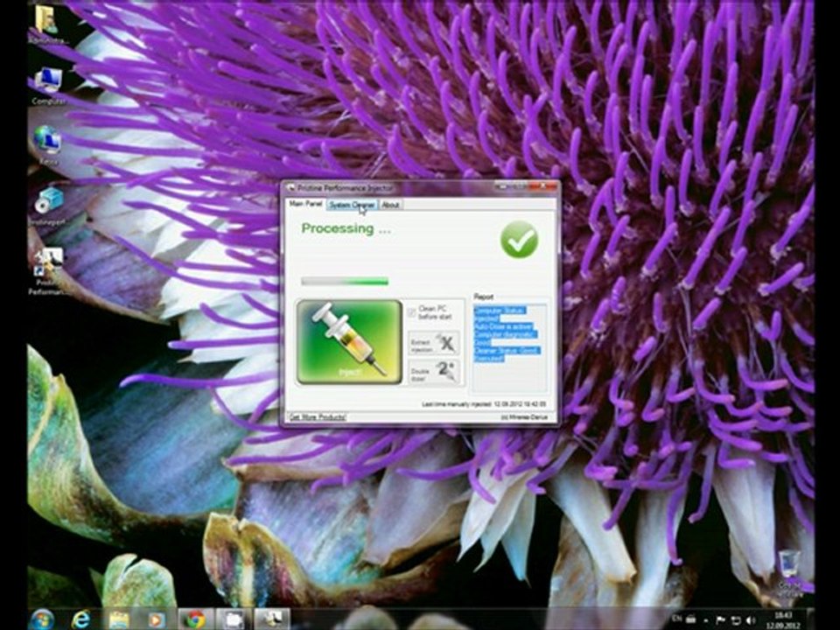The image size is (840, 630).
Task: Switch to the Main Panel tab
Action: (305, 204)
